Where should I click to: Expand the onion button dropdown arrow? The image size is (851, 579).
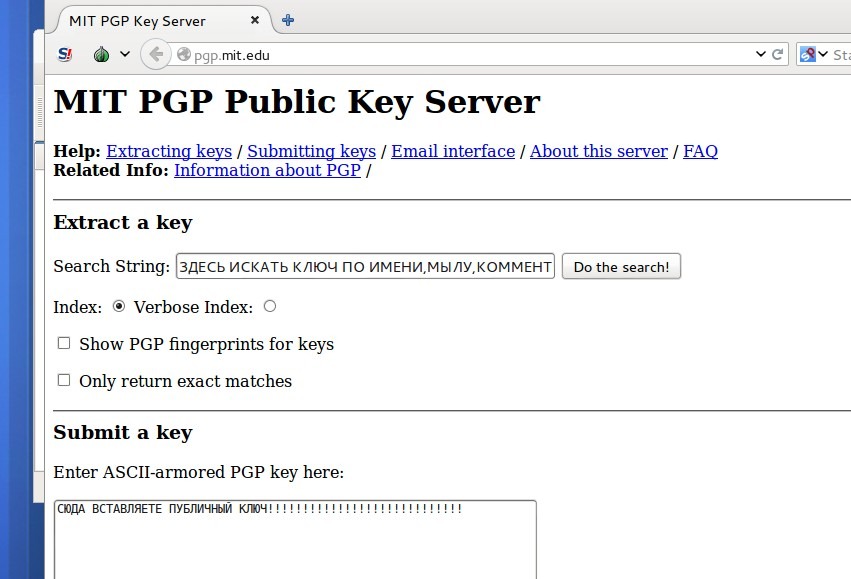[125, 54]
